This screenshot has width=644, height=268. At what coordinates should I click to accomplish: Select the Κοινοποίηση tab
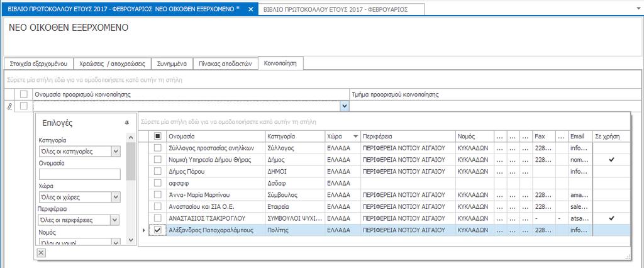click(x=280, y=64)
